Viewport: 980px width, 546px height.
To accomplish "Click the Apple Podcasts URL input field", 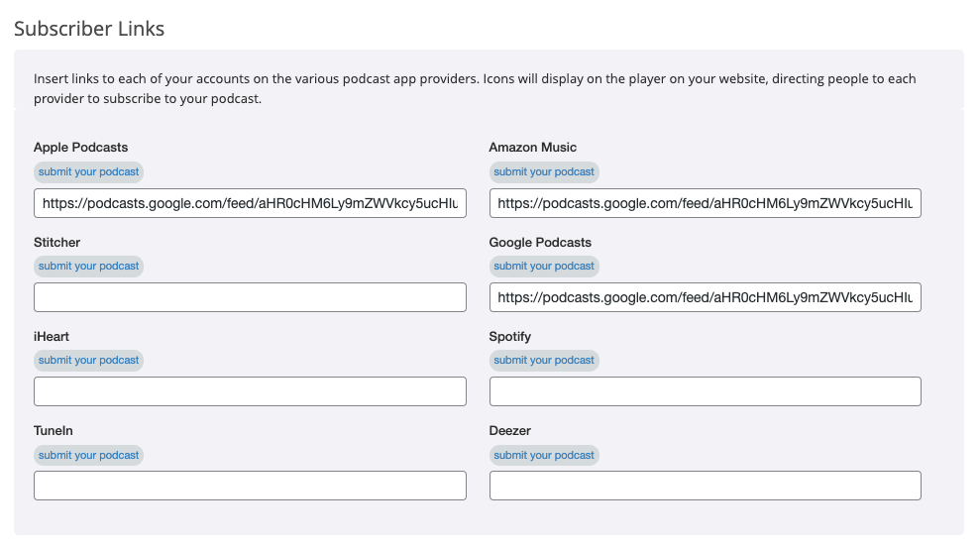I will pos(250,203).
